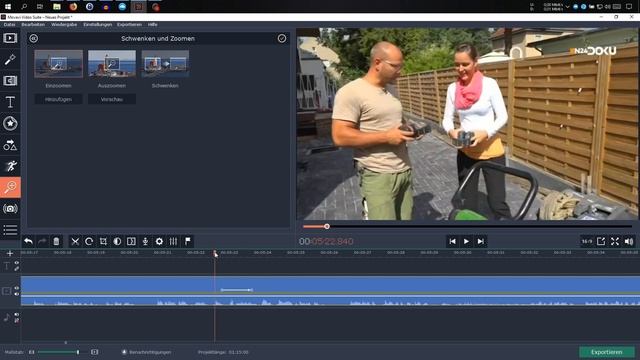Image resolution: width=640 pixels, height=360 pixels.
Task: Click the checkmark apply icon in panel header
Action: pyautogui.click(x=282, y=38)
